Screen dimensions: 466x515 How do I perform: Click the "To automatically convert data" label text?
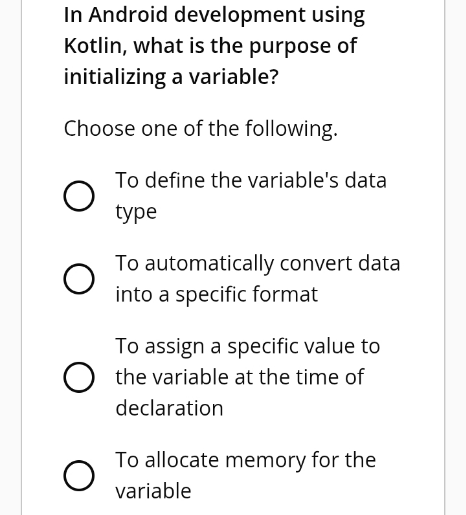[258, 263]
